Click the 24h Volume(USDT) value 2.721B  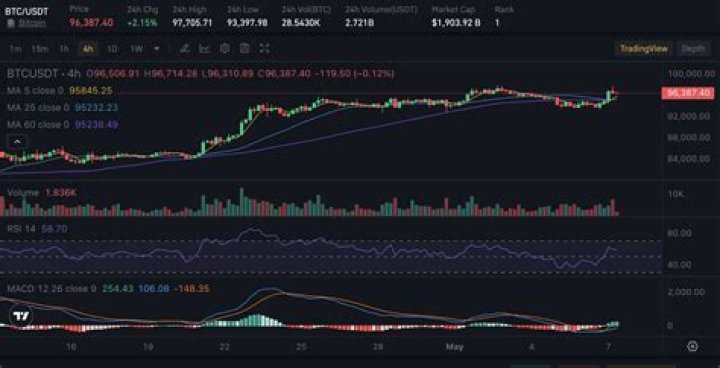click(x=359, y=22)
